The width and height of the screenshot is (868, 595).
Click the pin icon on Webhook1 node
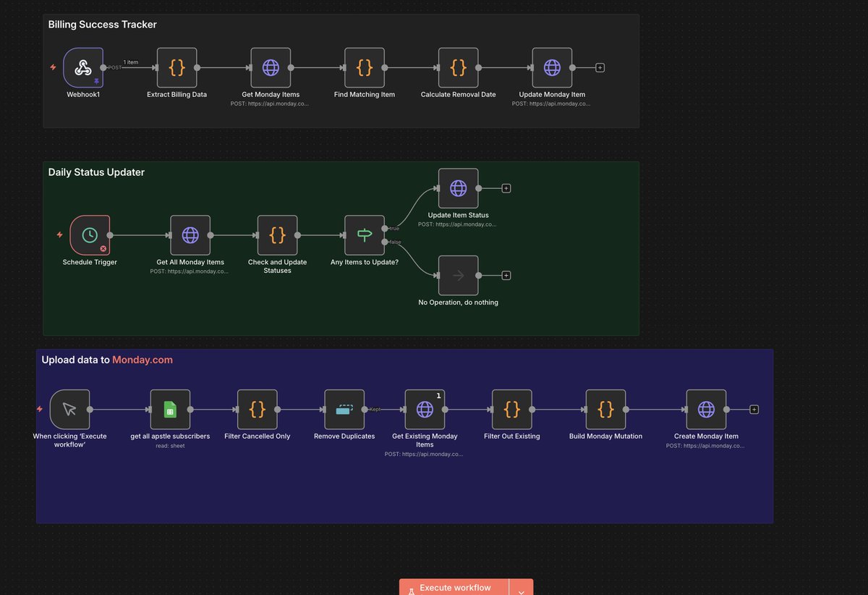tap(96, 82)
